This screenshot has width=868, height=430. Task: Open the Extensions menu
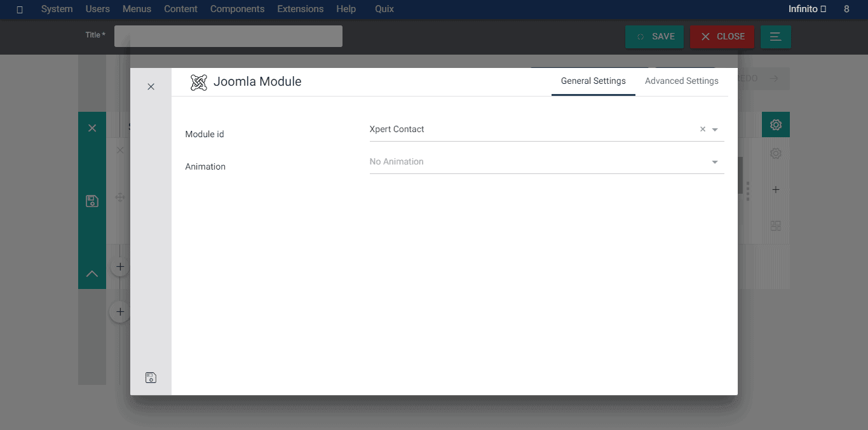pos(300,9)
